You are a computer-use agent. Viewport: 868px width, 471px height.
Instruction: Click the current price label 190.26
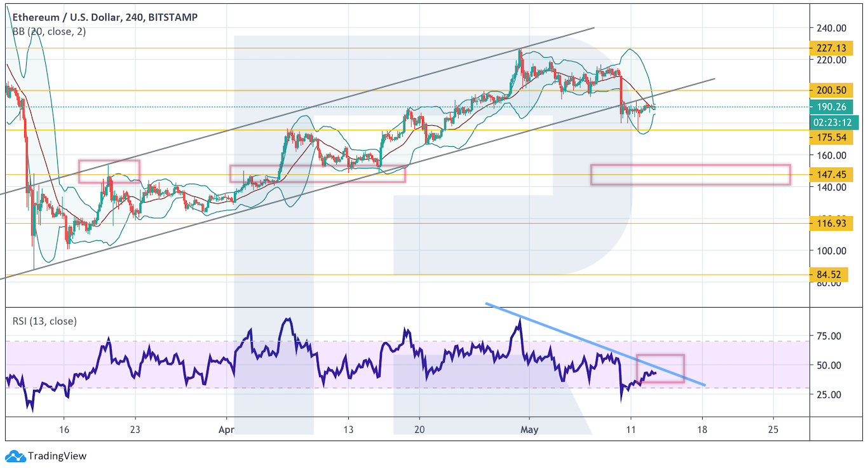pyautogui.click(x=831, y=107)
